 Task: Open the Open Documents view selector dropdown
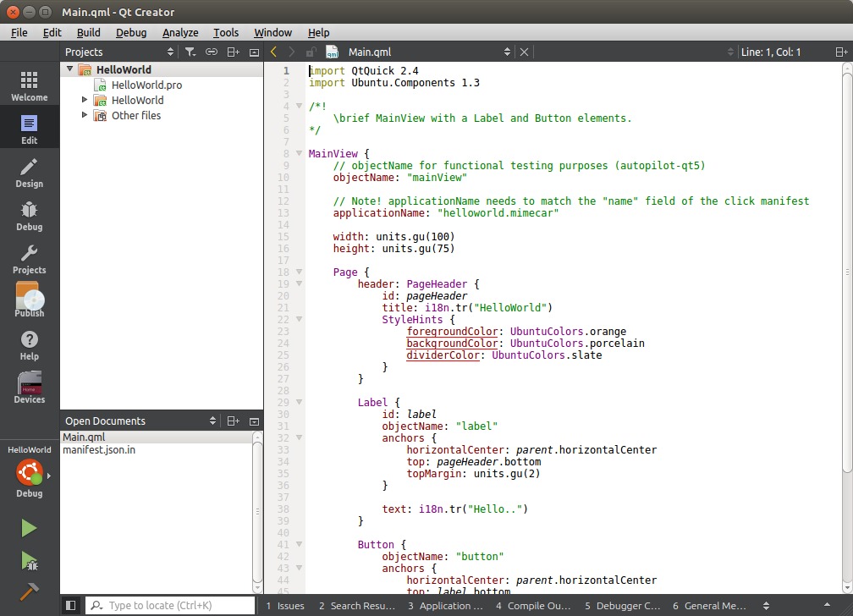coord(212,421)
